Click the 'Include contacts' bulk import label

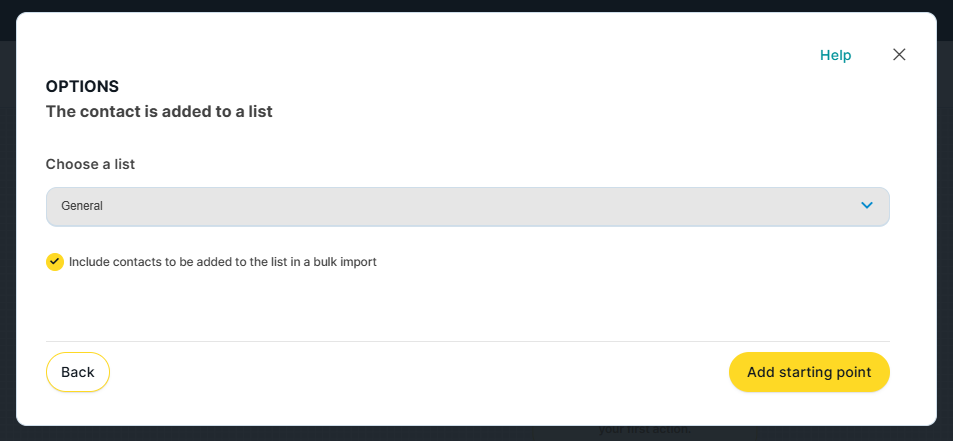click(x=222, y=262)
